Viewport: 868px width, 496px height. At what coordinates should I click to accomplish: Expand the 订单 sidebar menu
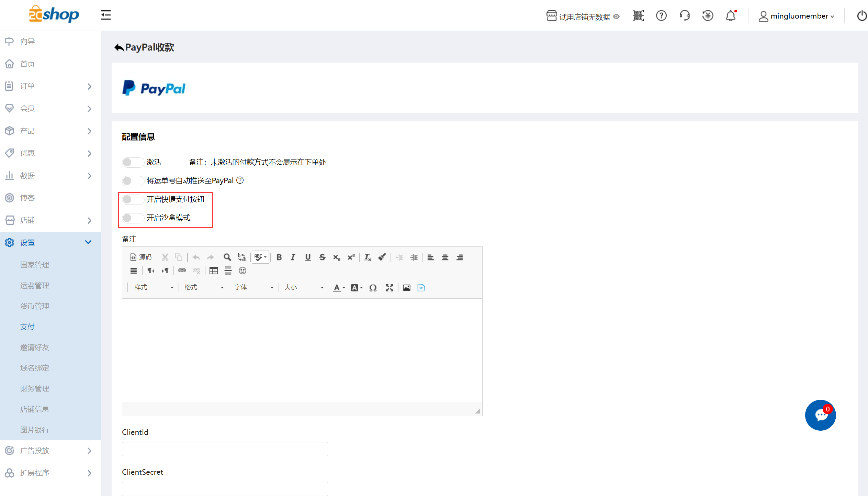pyautogui.click(x=50, y=86)
